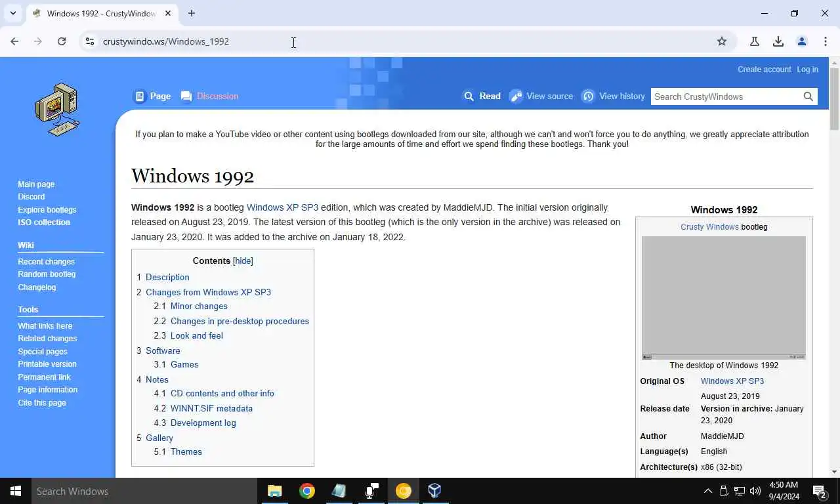The height and width of the screenshot is (504, 840).
Task: Jump to the 1 Description section
Action: (x=163, y=278)
